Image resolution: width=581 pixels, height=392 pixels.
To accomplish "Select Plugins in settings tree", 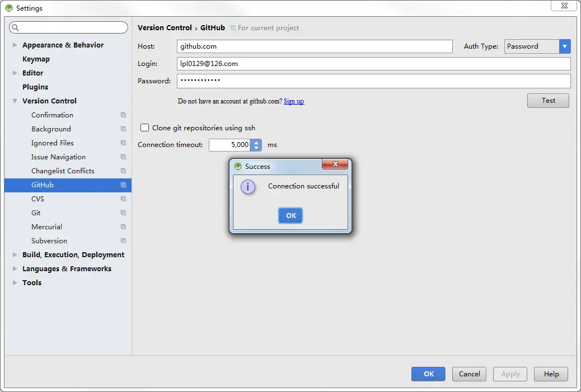I will tap(35, 87).
